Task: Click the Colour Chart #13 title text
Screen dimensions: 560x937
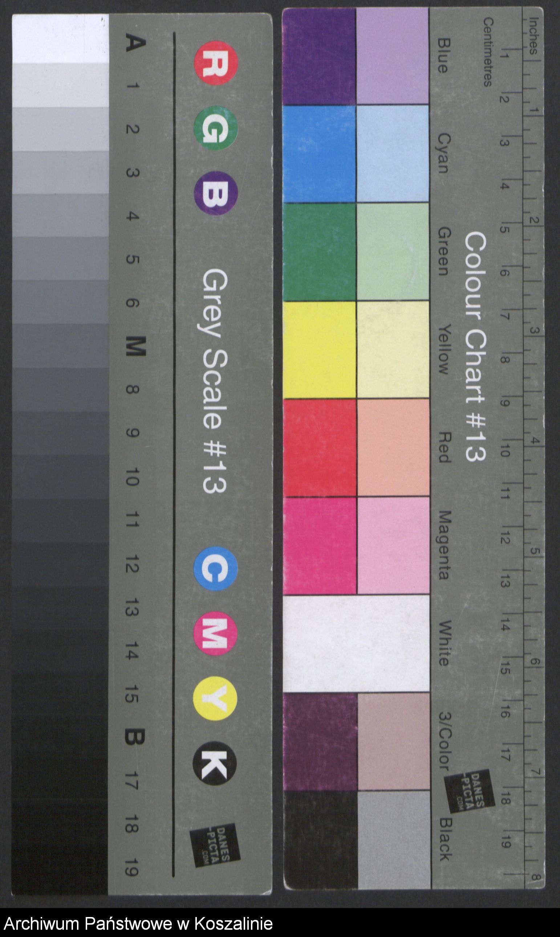Action: click(x=475, y=346)
